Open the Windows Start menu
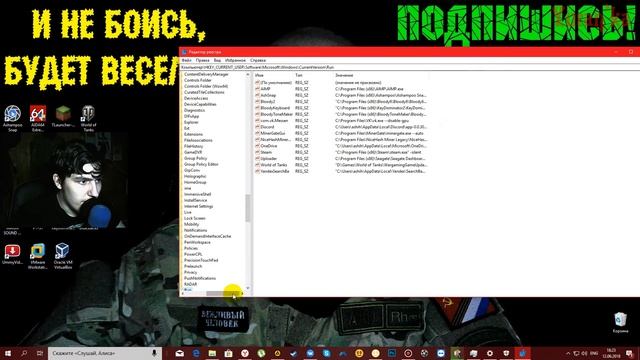640x360 pixels. point(8,353)
